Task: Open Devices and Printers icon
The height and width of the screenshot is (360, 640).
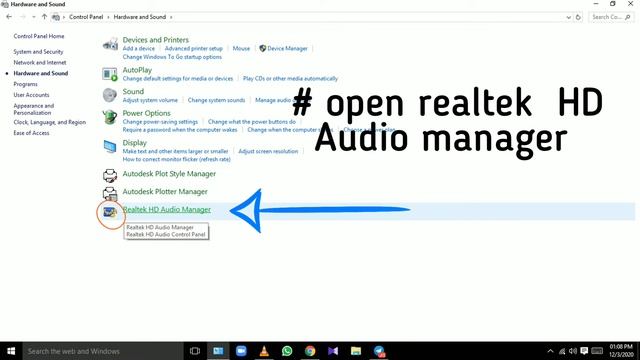Action: tap(110, 44)
